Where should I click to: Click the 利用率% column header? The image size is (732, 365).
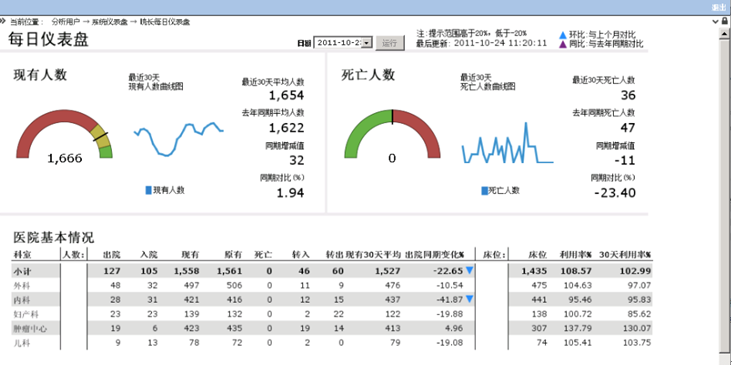[x=576, y=255]
